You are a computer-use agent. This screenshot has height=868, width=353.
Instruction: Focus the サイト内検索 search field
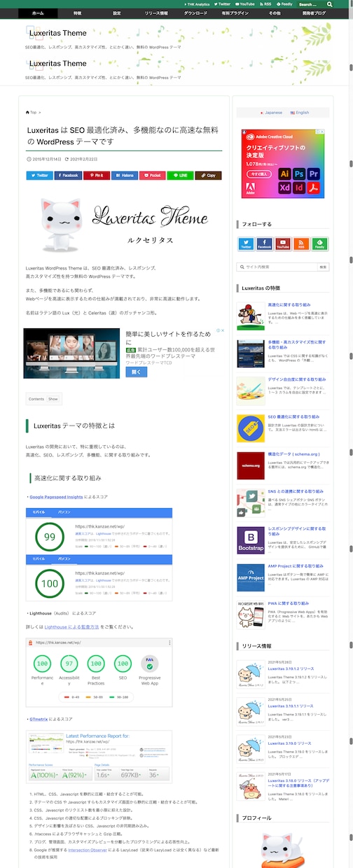point(277,267)
